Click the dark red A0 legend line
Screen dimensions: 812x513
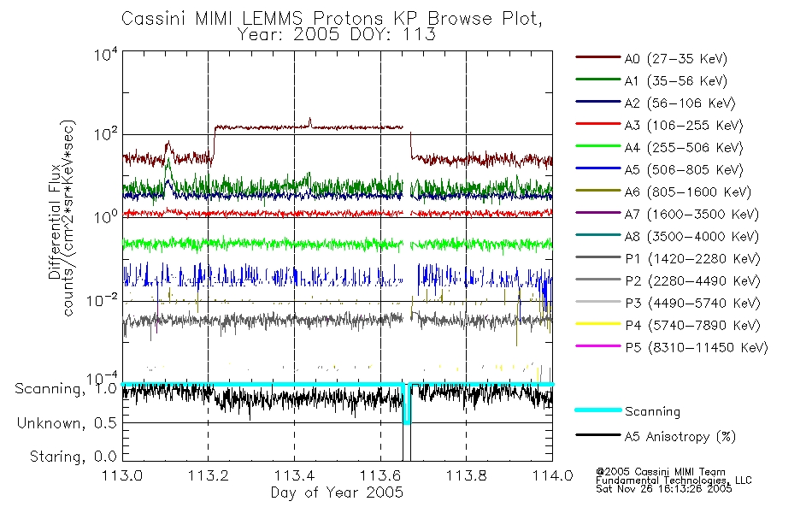coord(597,57)
